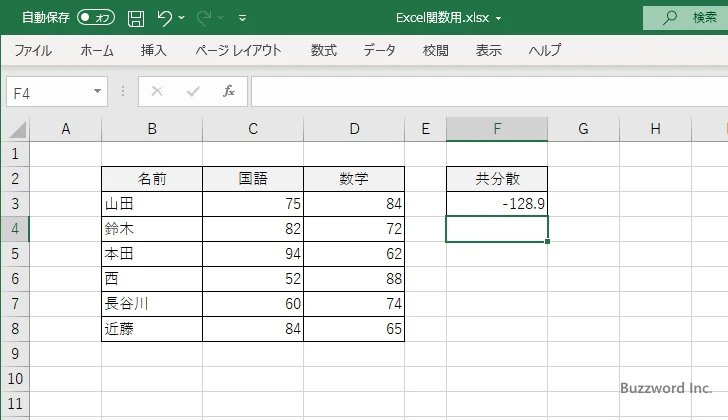Image resolution: width=728 pixels, height=420 pixels.
Task: Click the 共分散 header cell
Action: pyautogui.click(x=497, y=179)
